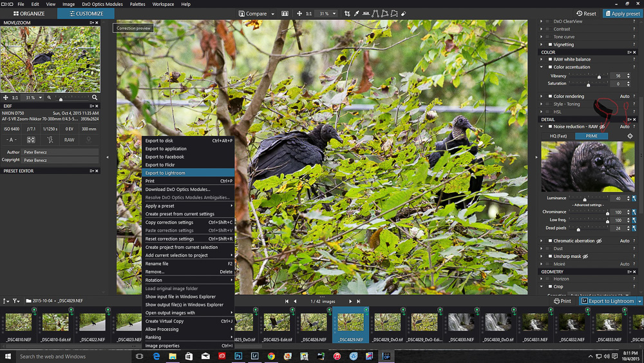
Task: Pick the white balance eyedropper tool
Action: (357, 14)
